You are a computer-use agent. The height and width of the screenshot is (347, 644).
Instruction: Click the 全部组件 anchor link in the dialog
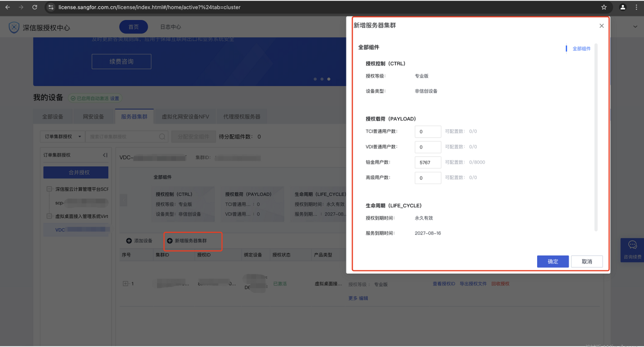[x=581, y=49]
